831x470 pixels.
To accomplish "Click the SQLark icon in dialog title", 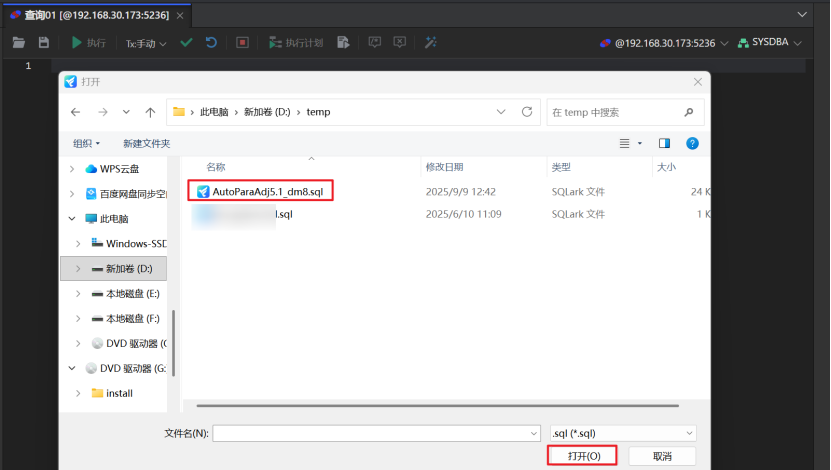I will [70, 82].
